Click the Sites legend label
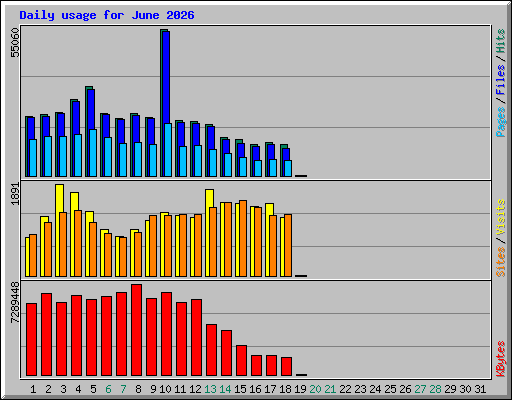The image size is (512, 400). click(500, 262)
